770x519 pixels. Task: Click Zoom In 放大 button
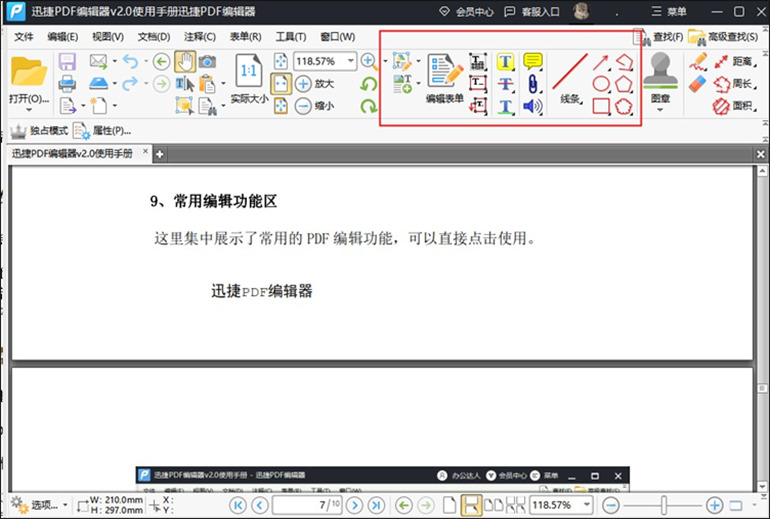click(314, 84)
